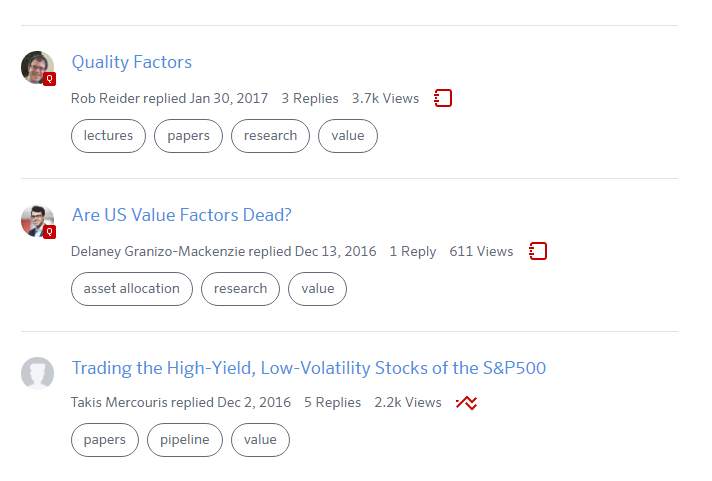This screenshot has width=712, height=481.
Task: Click notebook icon on Quality Factors post
Action: coord(443,98)
